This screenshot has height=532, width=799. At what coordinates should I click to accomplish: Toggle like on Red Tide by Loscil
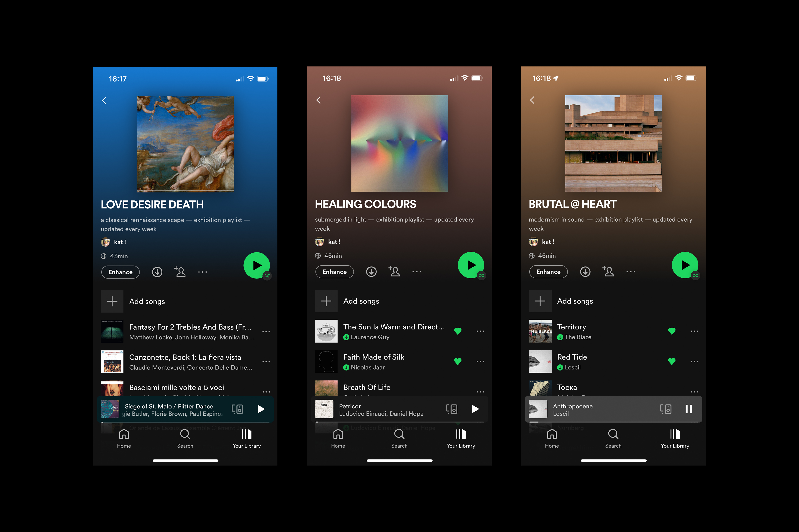point(671,361)
